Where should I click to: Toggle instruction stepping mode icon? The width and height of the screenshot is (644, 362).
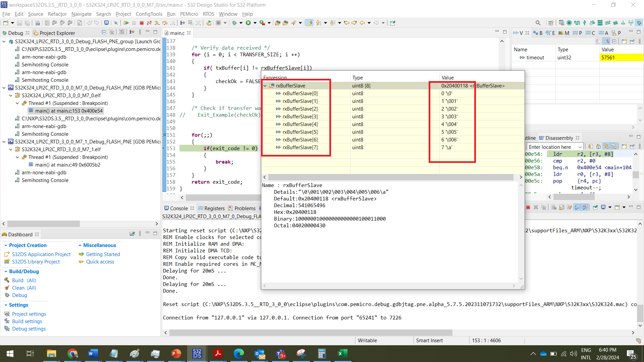point(182,23)
